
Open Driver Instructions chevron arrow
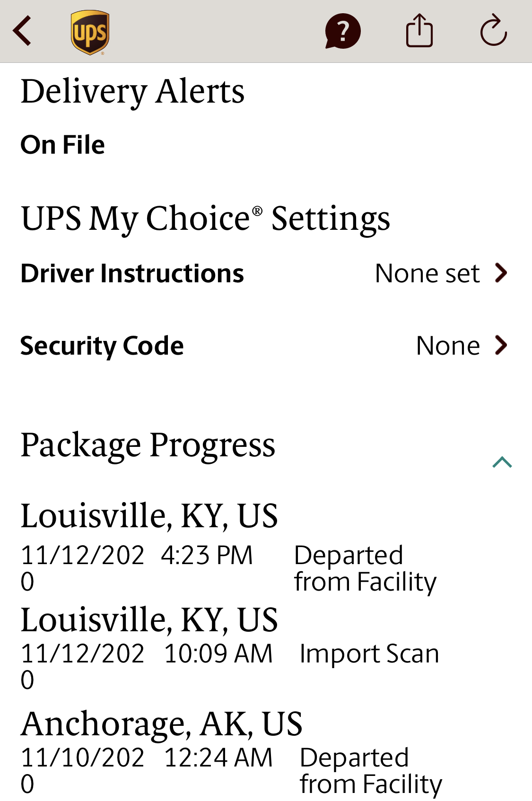point(501,273)
